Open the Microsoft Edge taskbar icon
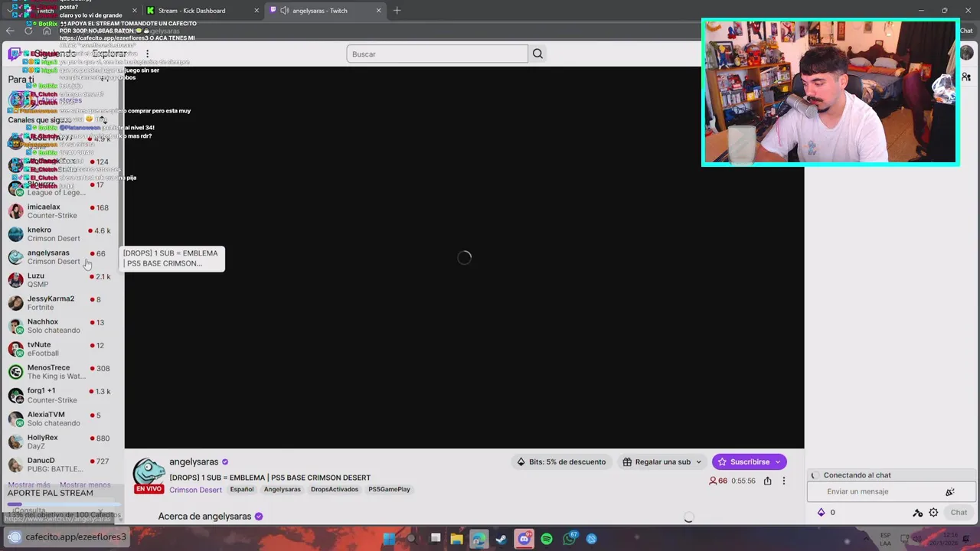This screenshot has width=980, height=551. tap(479, 539)
